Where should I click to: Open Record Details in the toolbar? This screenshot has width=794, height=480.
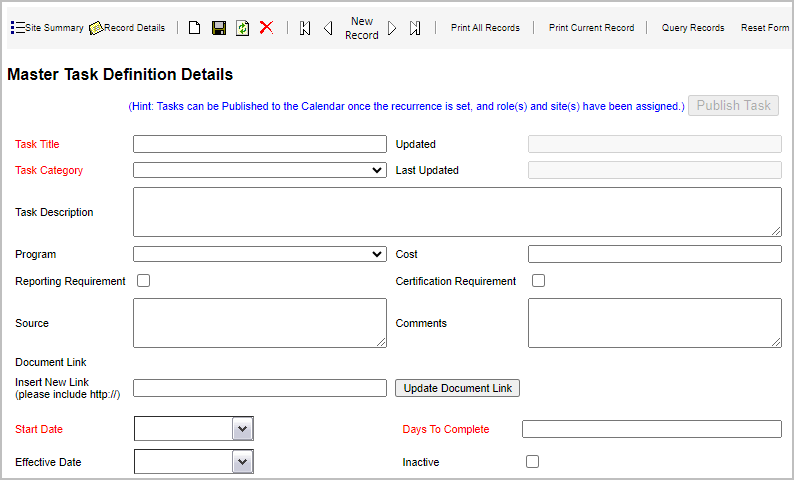(127, 28)
